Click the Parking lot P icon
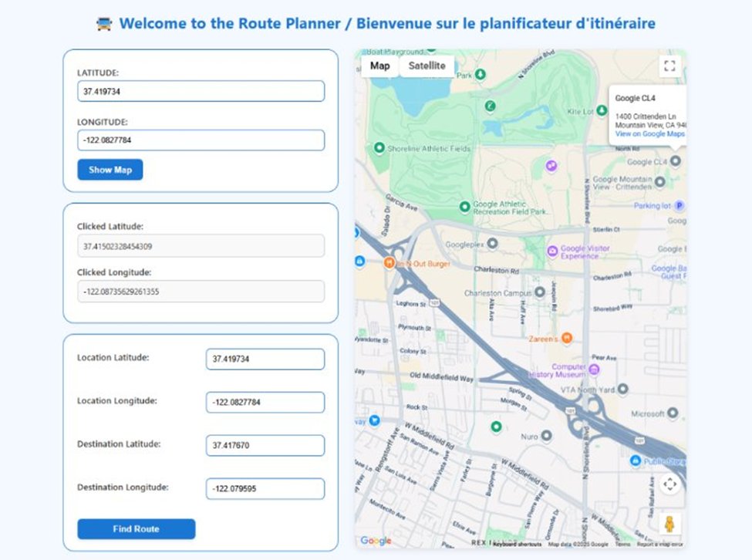The height and width of the screenshot is (560, 752). (678, 204)
